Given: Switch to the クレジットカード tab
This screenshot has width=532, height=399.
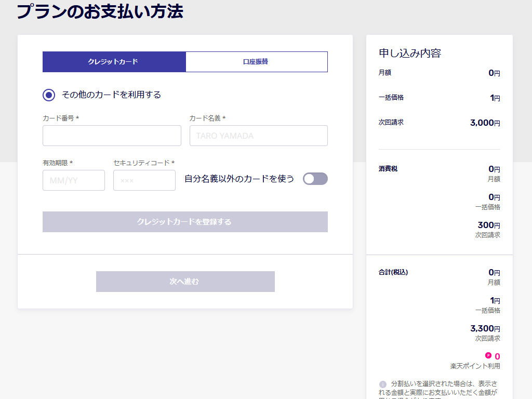Looking at the screenshot, I should [x=114, y=62].
